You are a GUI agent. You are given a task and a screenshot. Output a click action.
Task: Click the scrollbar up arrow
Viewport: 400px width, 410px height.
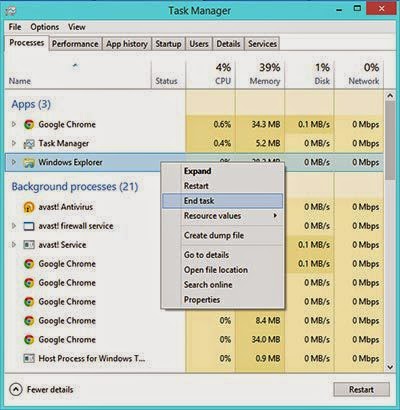[x=390, y=96]
